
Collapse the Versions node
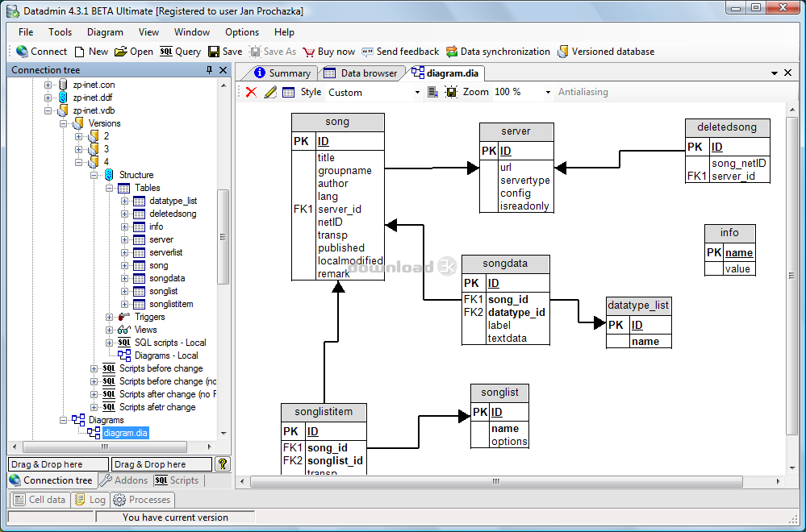coord(63,123)
